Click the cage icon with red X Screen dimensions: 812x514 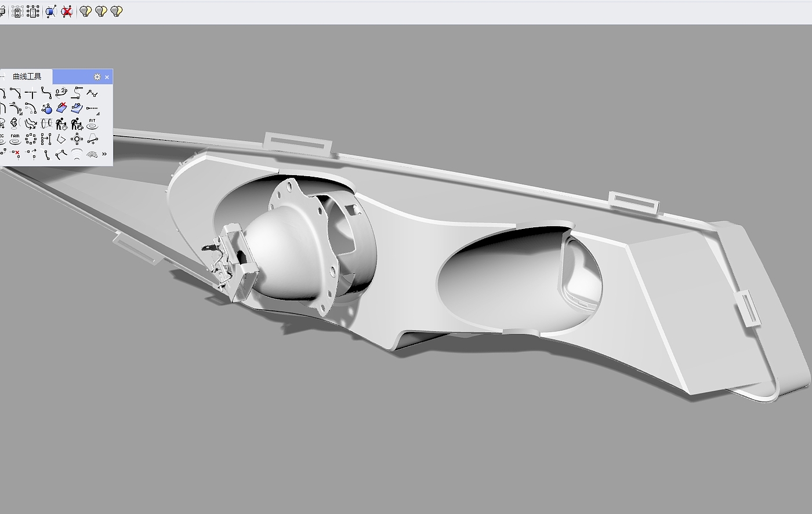coord(67,11)
